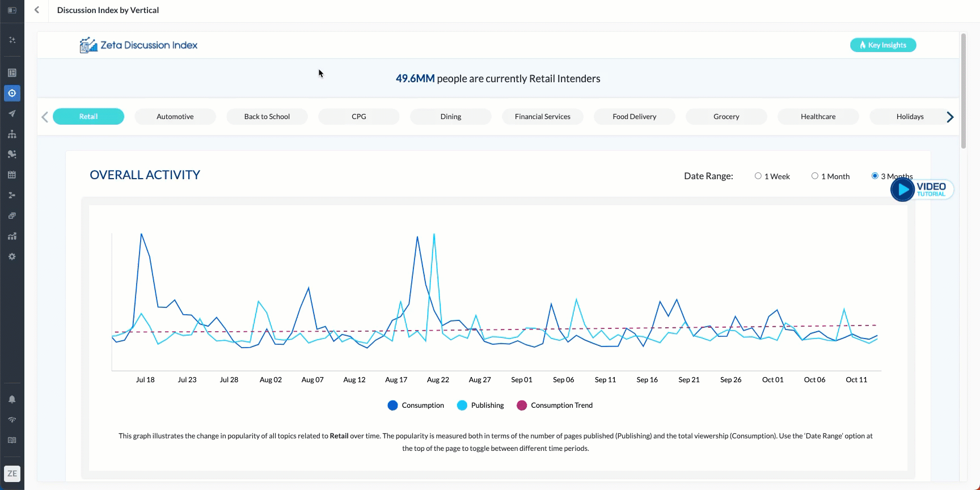Click the open book icon in sidebar
The height and width of the screenshot is (490, 980).
click(12, 440)
